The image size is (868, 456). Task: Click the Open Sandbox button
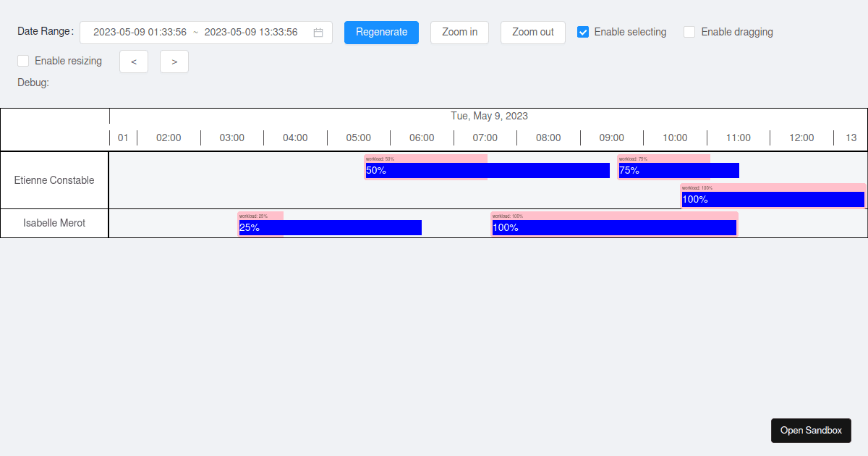[x=811, y=430]
